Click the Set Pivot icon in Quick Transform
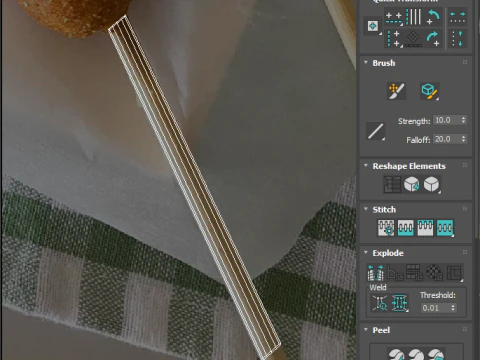The width and height of the screenshot is (480, 360). click(x=373, y=26)
